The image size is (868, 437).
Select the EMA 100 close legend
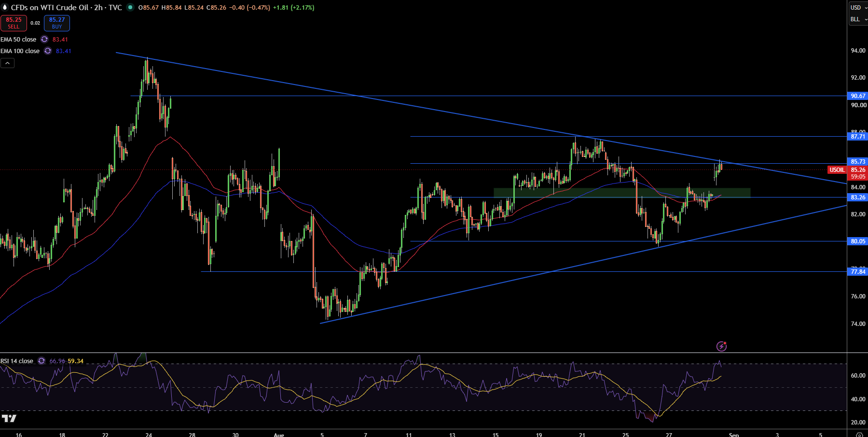point(20,51)
